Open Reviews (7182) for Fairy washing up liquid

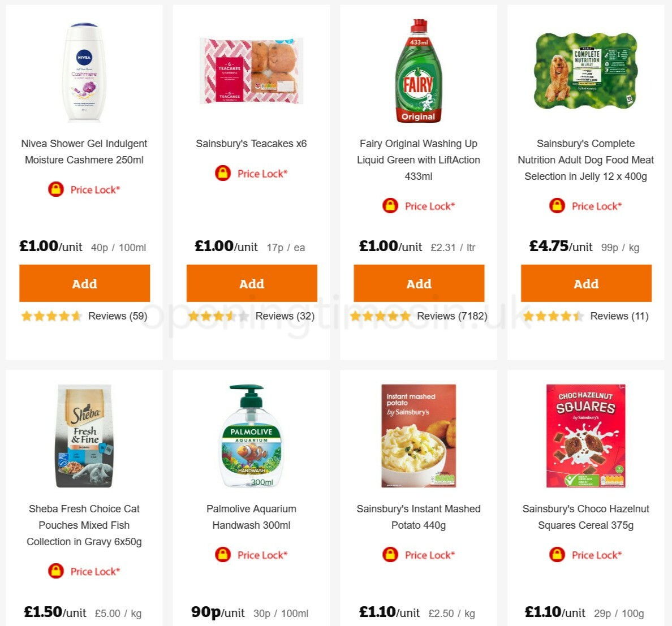click(451, 316)
